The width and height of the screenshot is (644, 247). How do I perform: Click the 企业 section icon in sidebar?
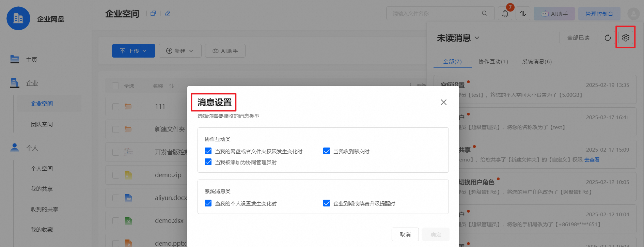coord(15,83)
